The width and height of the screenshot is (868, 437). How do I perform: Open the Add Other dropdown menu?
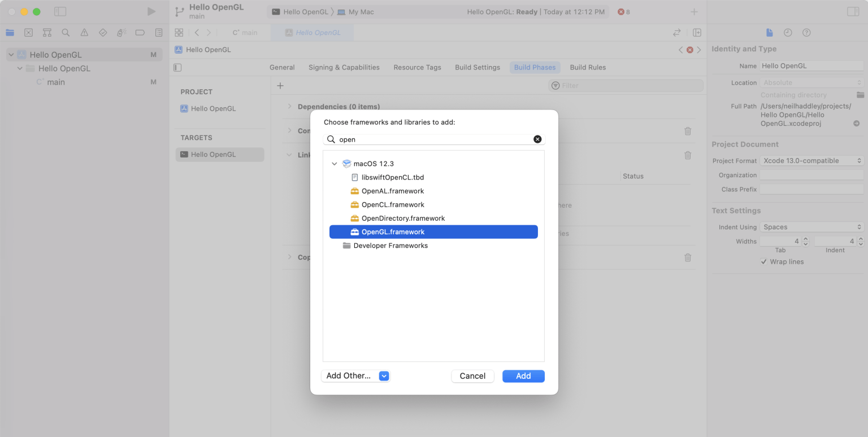384,376
